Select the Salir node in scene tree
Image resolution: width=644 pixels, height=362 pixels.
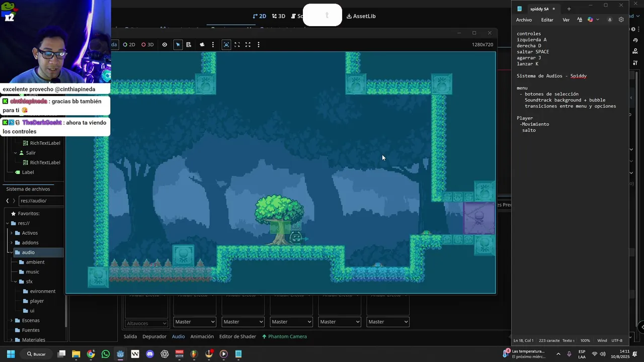(31, 153)
